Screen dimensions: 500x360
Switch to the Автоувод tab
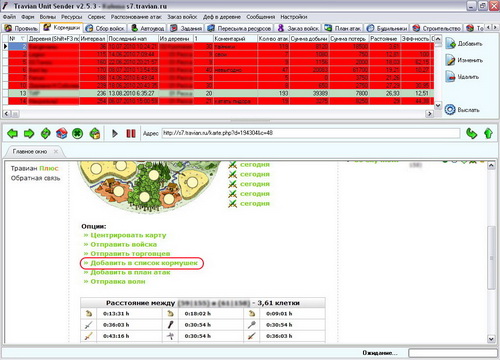[148, 28]
